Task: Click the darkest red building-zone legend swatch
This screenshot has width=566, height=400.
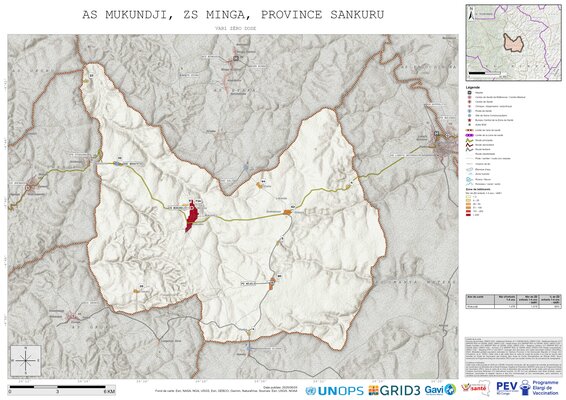Action: coord(468,214)
